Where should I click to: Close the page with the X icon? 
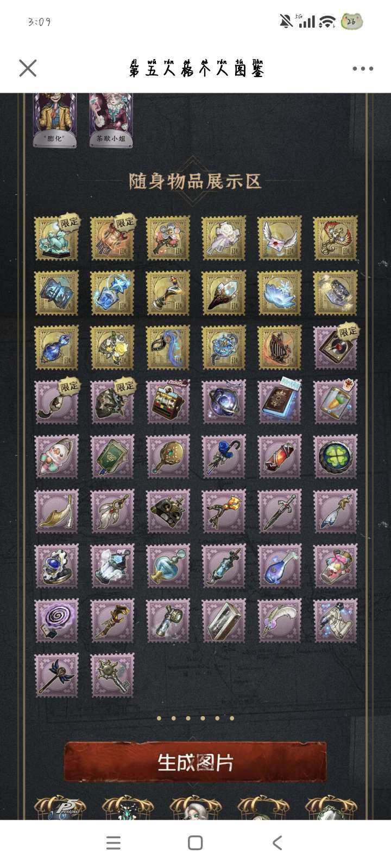(28, 68)
